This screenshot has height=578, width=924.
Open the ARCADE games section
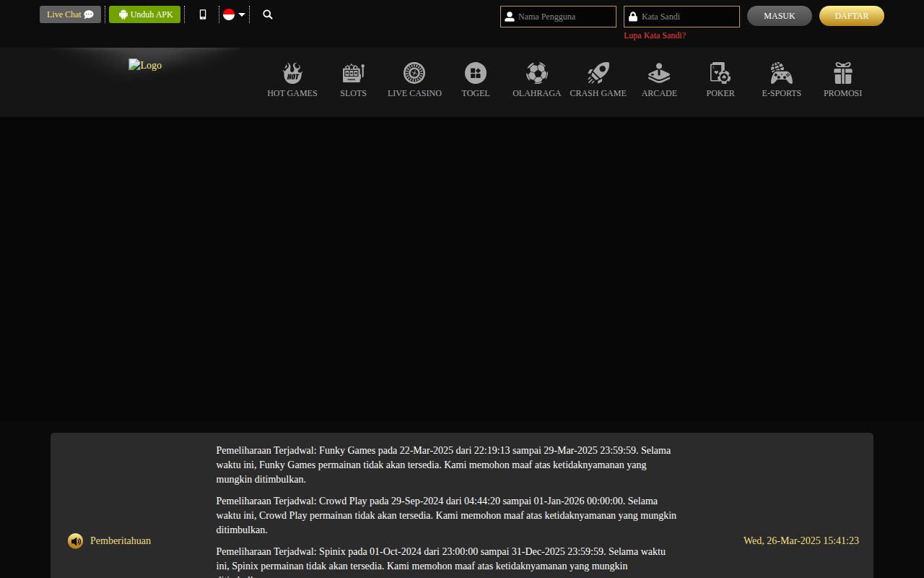(x=658, y=78)
